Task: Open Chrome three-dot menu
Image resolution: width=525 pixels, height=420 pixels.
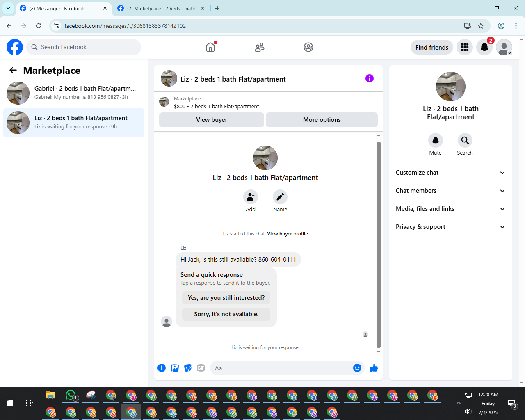Action: tap(516, 26)
